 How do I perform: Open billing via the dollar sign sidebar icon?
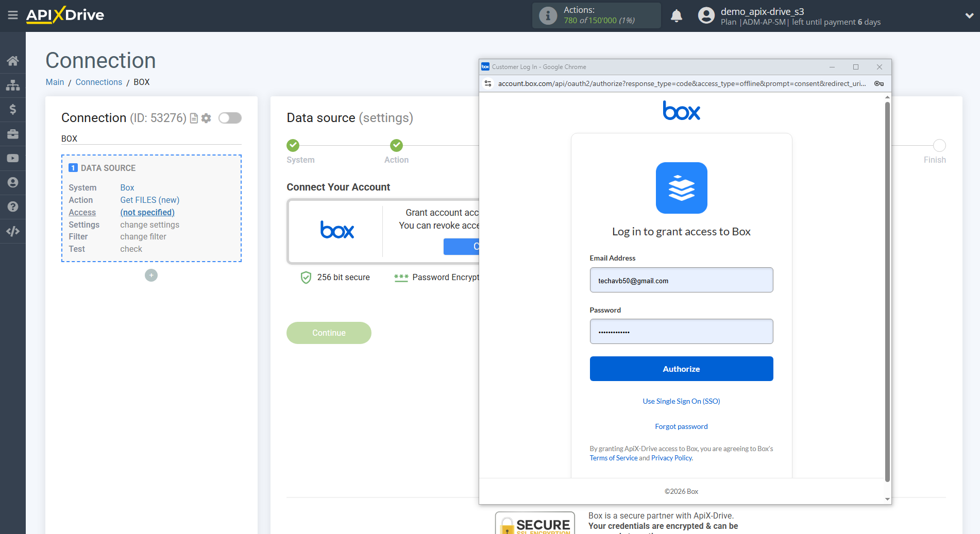point(13,109)
